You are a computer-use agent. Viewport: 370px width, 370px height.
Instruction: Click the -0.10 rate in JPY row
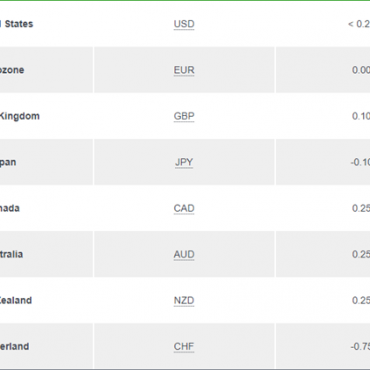[x=360, y=162]
